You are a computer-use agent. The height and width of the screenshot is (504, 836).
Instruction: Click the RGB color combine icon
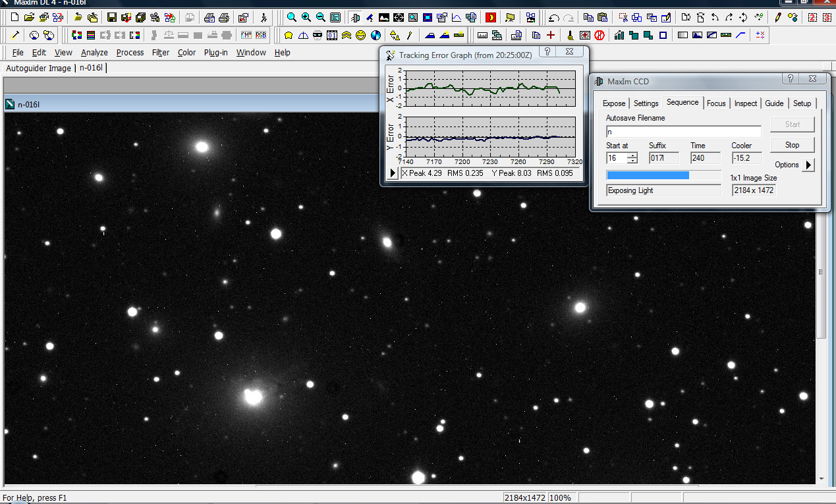click(x=262, y=35)
